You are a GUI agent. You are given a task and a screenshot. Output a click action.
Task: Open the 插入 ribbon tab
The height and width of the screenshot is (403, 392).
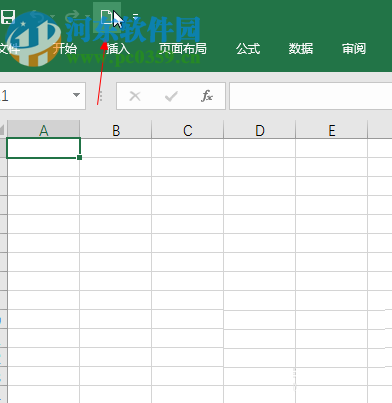(117, 49)
